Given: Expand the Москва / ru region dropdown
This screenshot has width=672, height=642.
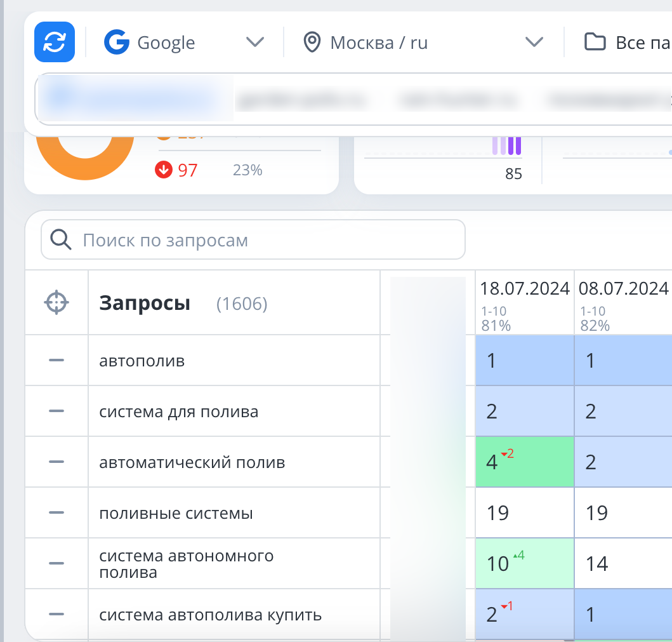Looking at the screenshot, I should [x=425, y=43].
